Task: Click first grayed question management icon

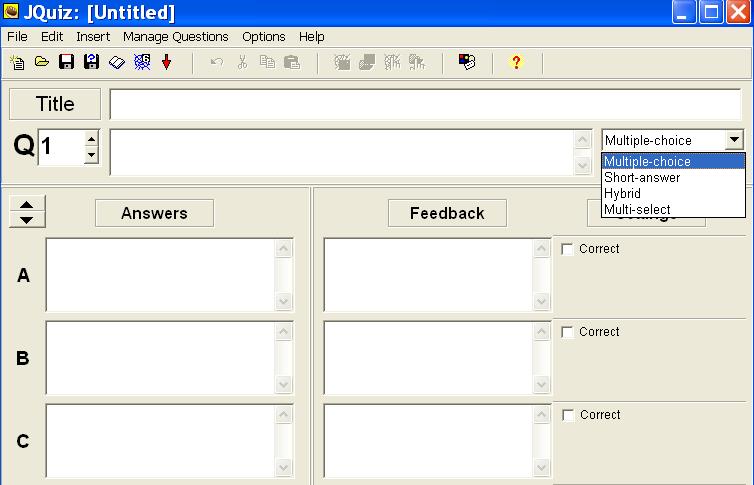Action: (x=342, y=62)
